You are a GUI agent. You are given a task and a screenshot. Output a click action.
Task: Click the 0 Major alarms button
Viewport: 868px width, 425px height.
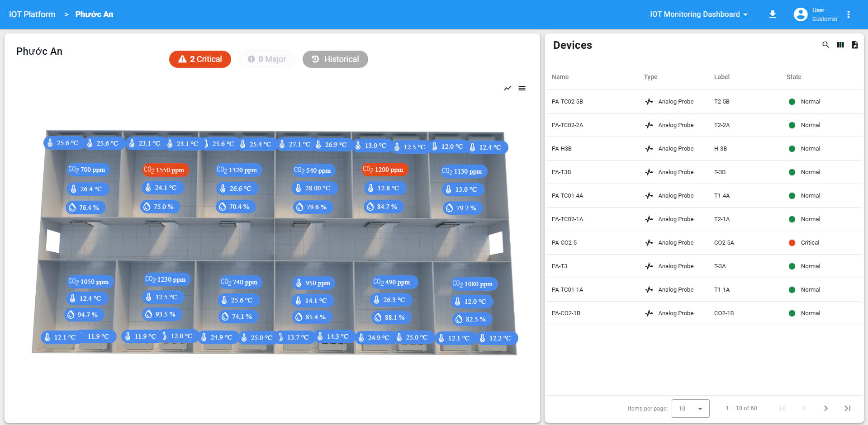(267, 59)
